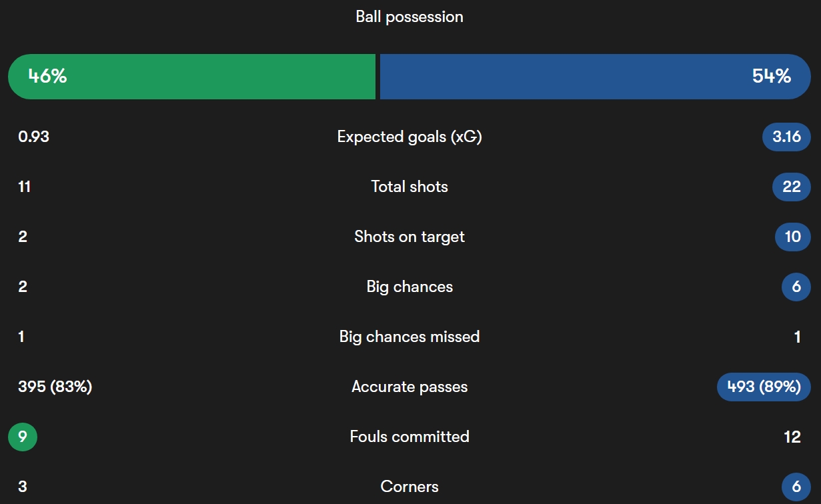
Task: Click the Fouls committed label
Action: [x=409, y=437]
